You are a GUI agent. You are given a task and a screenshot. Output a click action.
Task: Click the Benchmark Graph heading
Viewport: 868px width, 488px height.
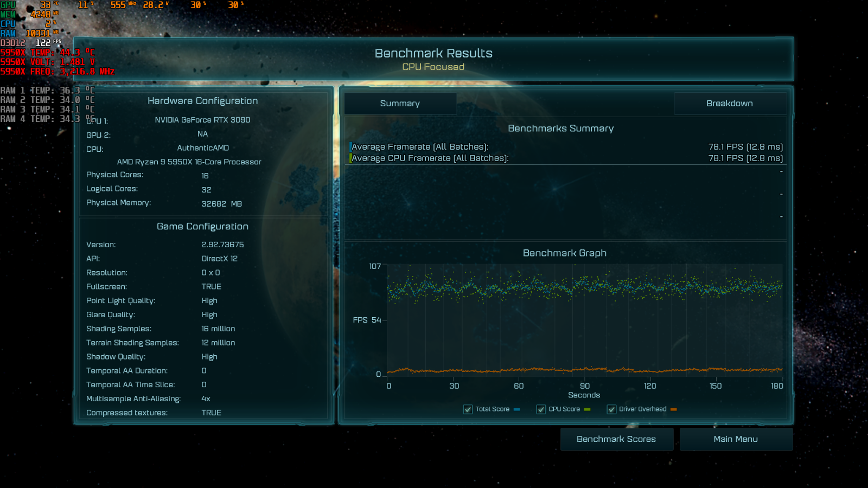pyautogui.click(x=565, y=253)
